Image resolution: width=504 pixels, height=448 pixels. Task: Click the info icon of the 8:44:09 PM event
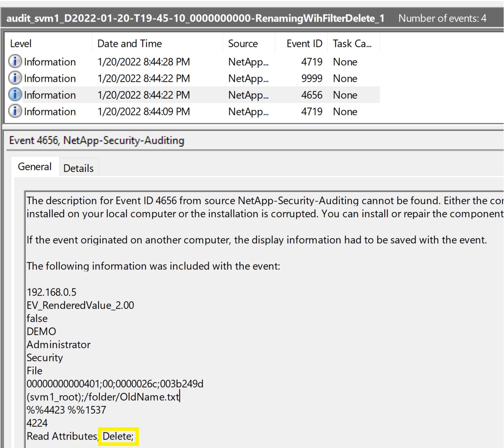coord(15,111)
